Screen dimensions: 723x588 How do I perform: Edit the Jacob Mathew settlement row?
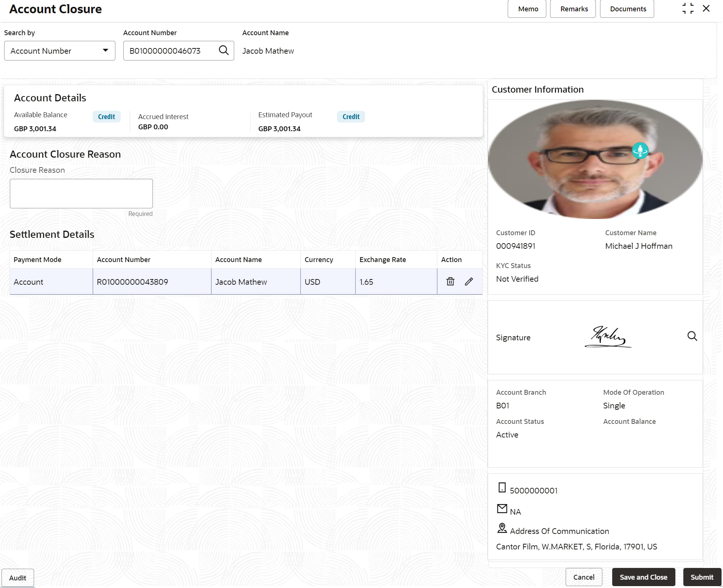(469, 281)
